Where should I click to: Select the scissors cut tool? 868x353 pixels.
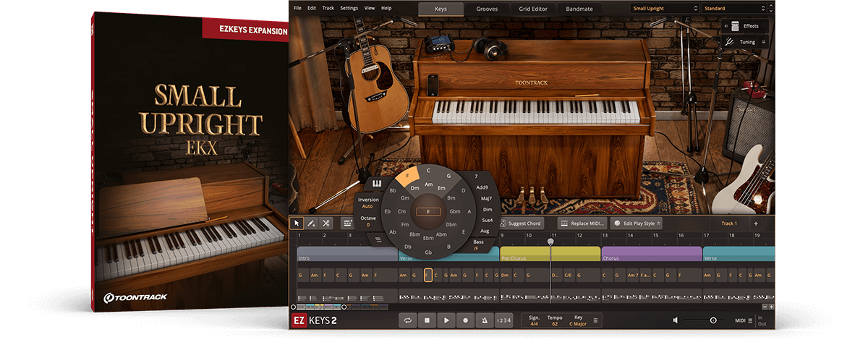point(326,224)
